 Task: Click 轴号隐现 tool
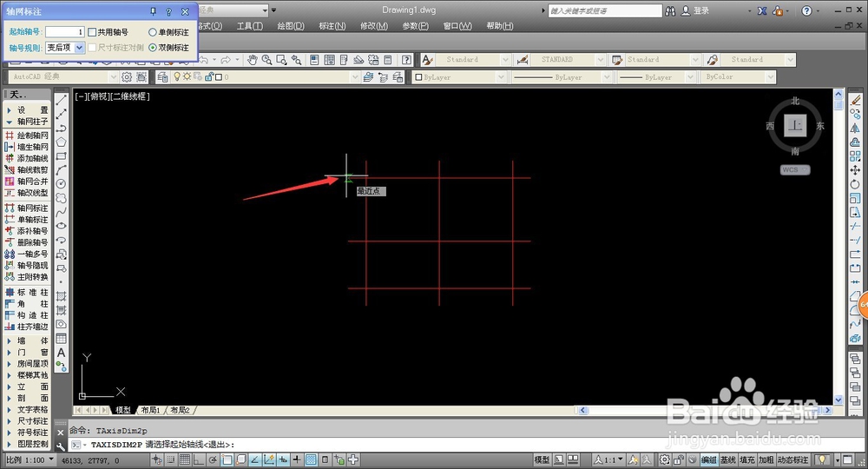(27, 266)
